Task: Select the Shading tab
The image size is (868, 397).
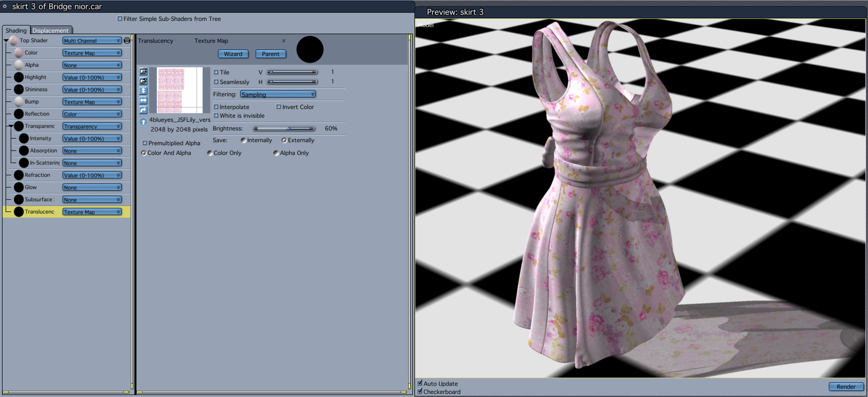Action: (x=16, y=30)
